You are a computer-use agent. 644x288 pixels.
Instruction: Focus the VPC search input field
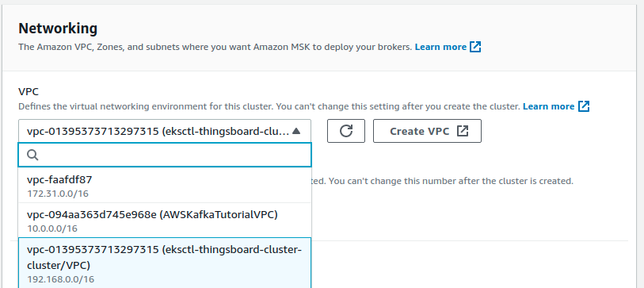point(165,155)
